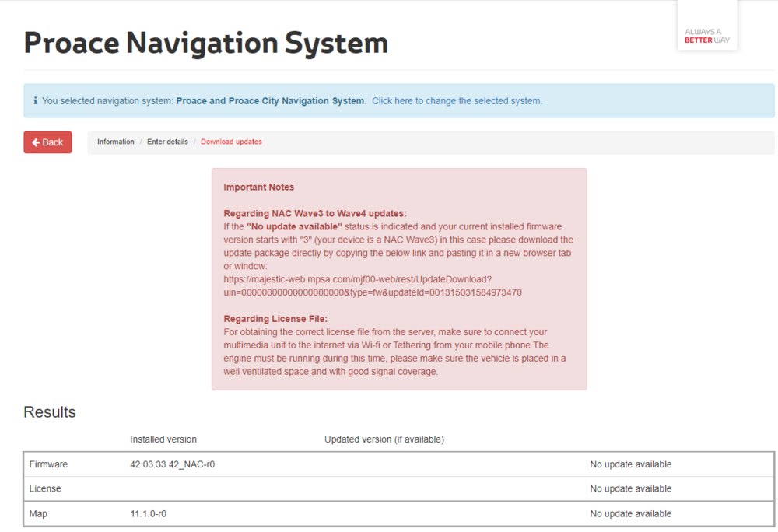Click 'Proace and Proace City Navigation System' text

[x=271, y=100]
